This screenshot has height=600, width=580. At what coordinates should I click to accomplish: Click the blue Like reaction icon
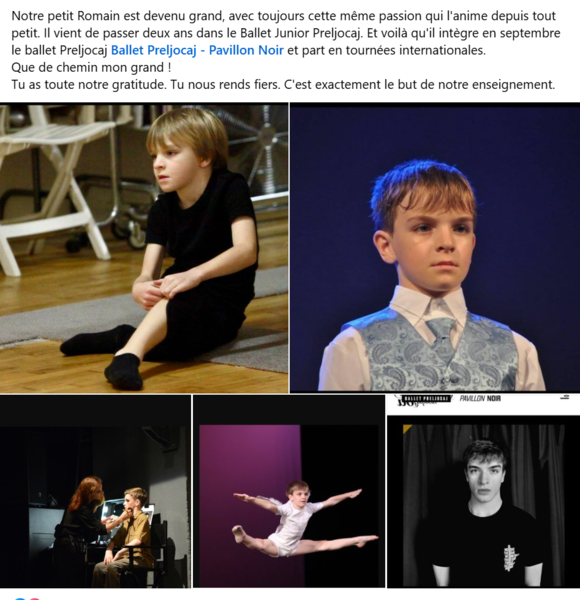coord(20,598)
